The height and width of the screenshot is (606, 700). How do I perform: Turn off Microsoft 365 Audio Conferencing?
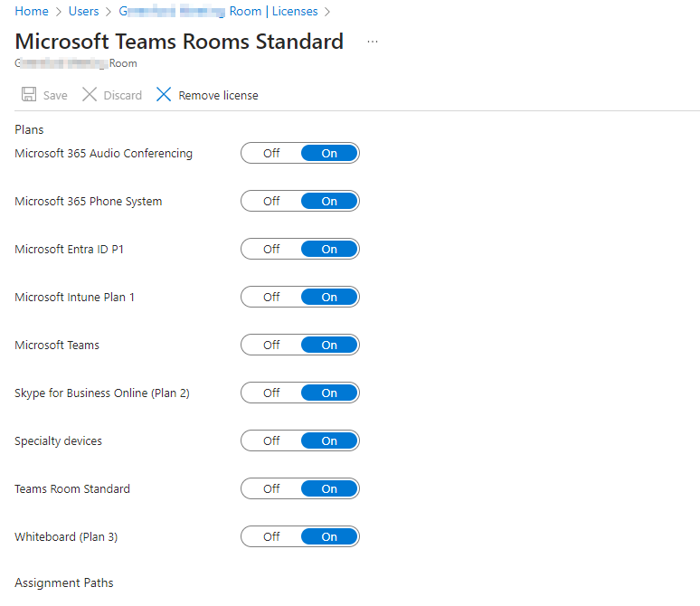tap(271, 153)
